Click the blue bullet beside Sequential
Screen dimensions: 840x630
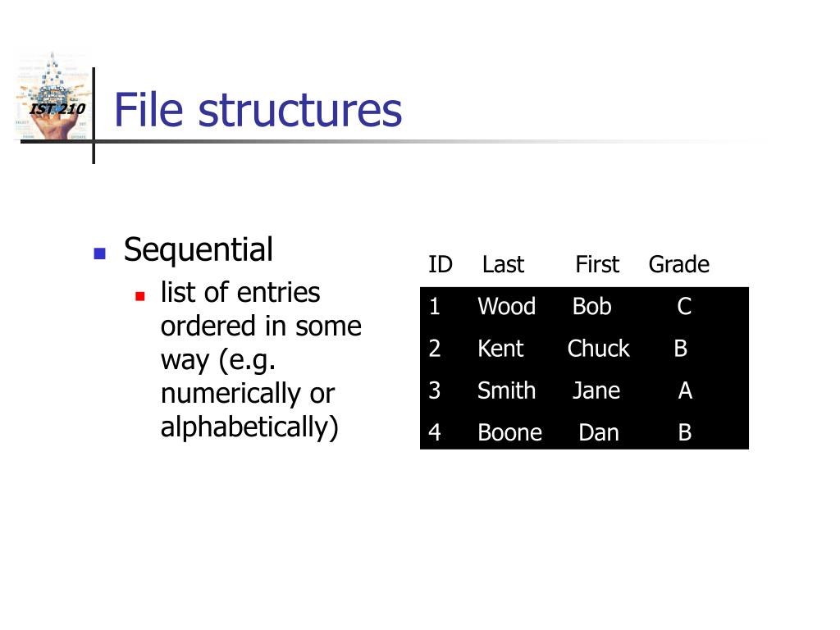coord(99,253)
